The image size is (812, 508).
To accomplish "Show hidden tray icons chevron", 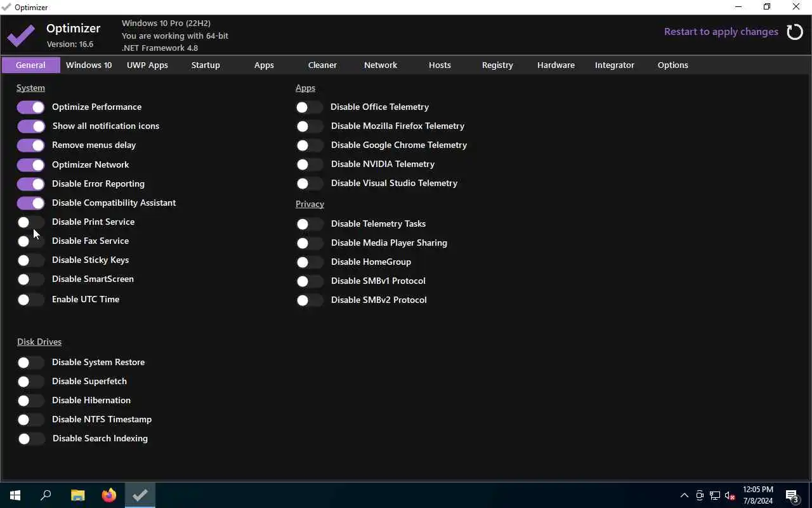I will [x=684, y=495].
